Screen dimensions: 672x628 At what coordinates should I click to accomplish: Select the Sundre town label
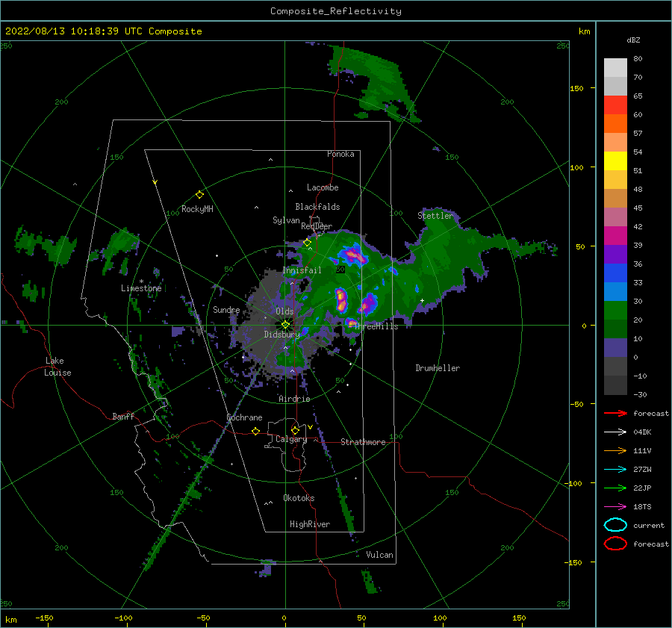[x=226, y=310]
